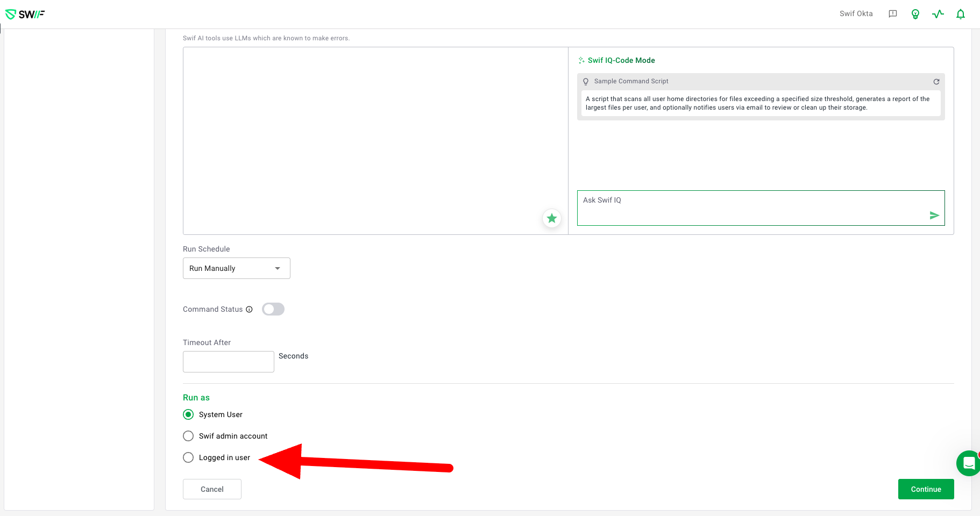
Task: Click the Timeout After seconds field
Action: [x=229, y=362]
